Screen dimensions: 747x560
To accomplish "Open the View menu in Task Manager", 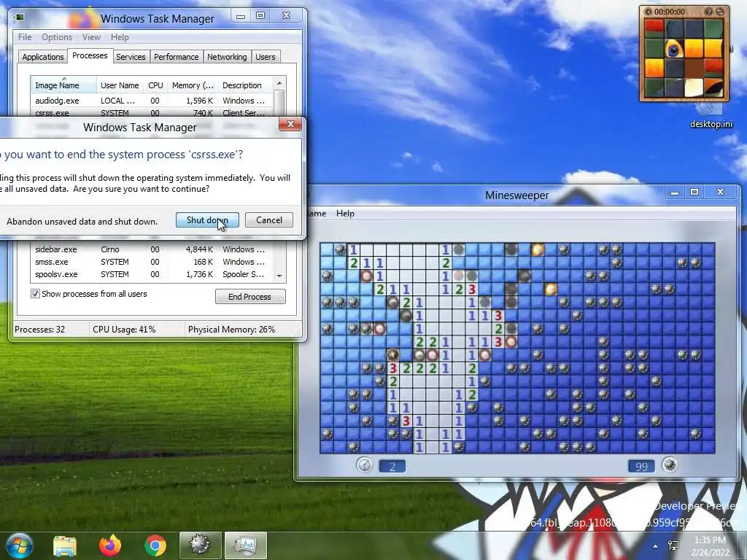I will click(x=91, y=37).
